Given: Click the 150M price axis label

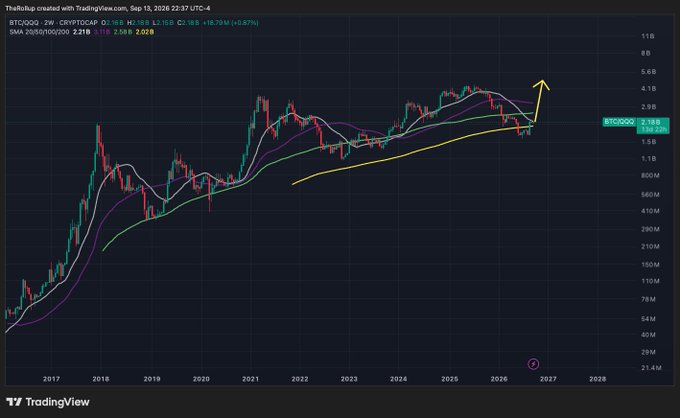Looking at the screenshot, I should pos(650,265).
